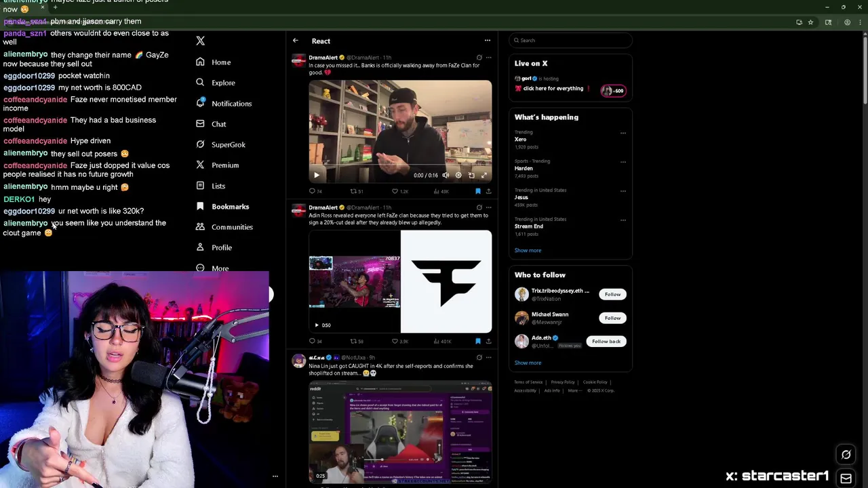Join live space "click here for everything"
The image size is (868, 488).
click(x=553, y=89)
